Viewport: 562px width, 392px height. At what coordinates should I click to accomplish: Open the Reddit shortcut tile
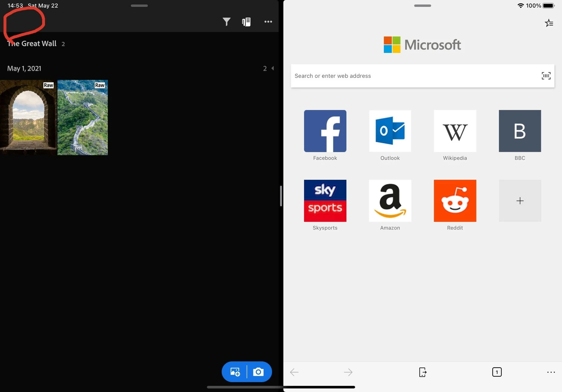455,201
